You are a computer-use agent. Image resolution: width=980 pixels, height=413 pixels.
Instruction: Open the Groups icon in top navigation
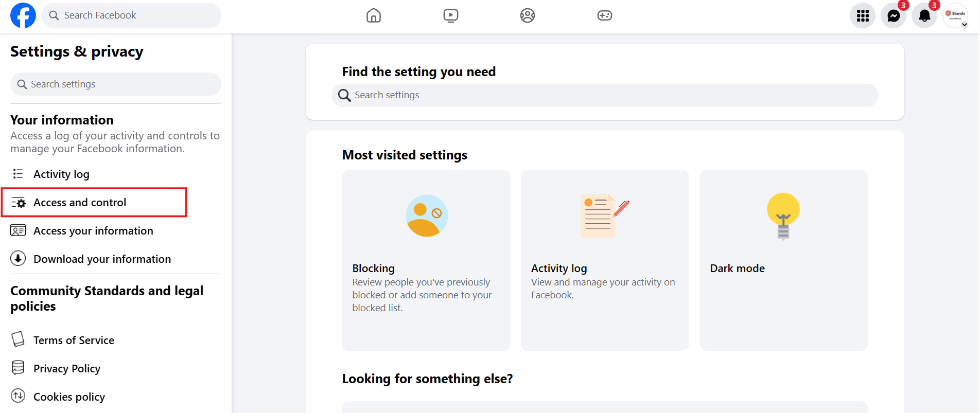[527, 15]
